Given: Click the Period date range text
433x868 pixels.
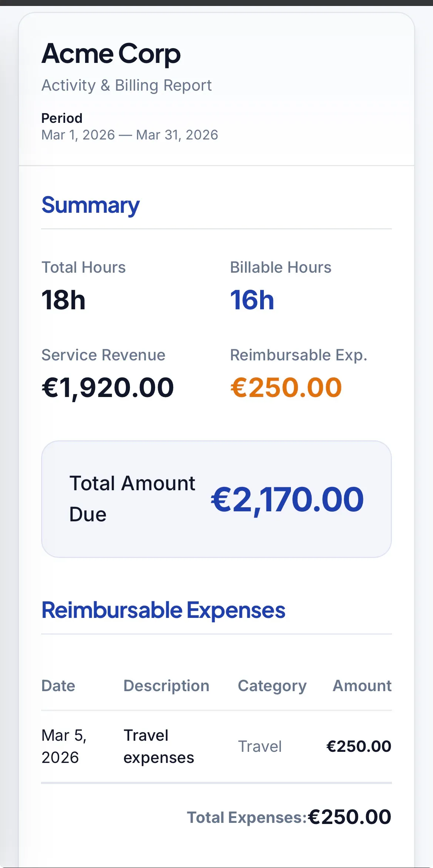Looking at the screenshot, I should pos(130,135).
